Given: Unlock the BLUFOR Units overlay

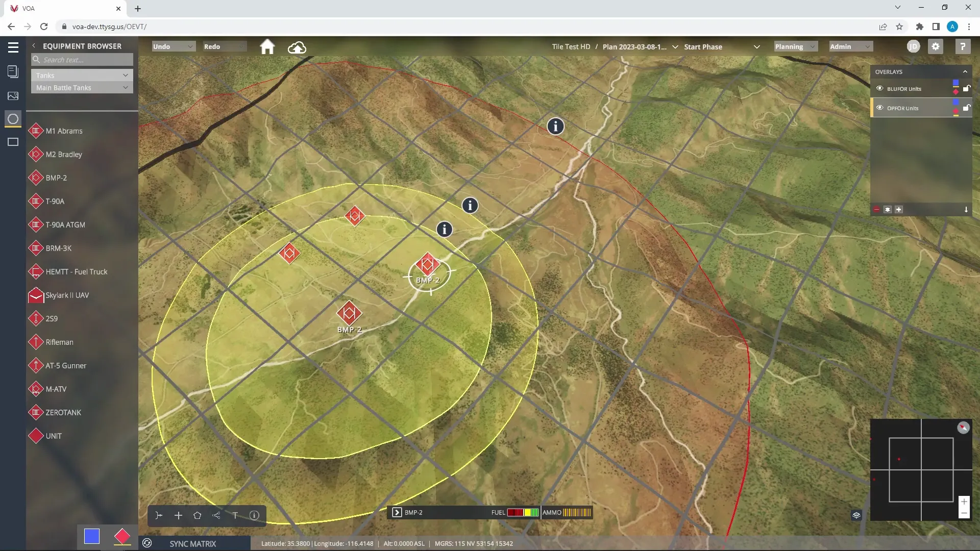Looking at the screenshot, I should coord(967,88).
